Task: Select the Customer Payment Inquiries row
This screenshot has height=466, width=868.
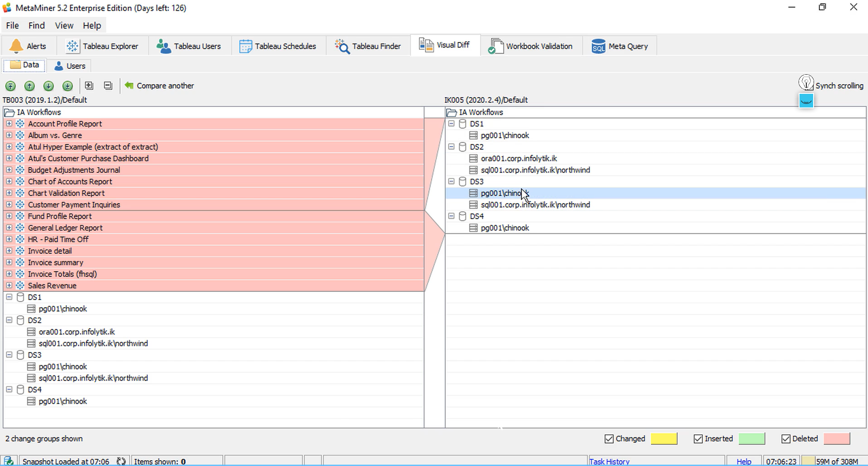Action: 214,204
